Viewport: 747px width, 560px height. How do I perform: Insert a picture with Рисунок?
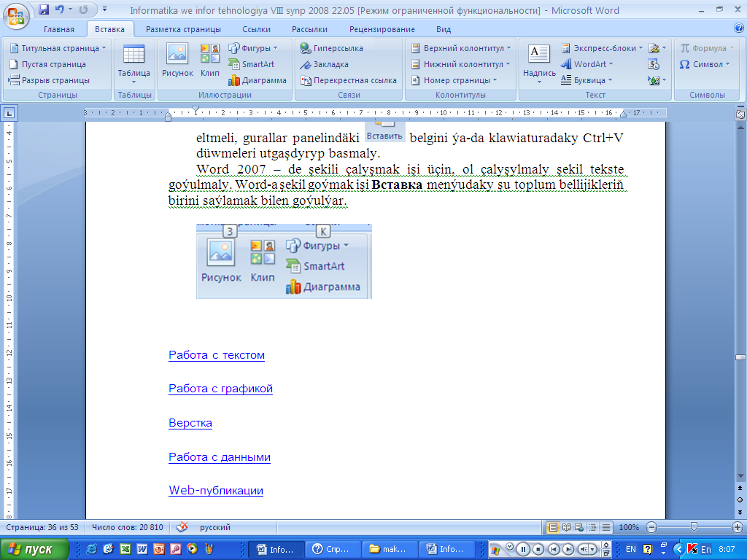click(177, 61)
